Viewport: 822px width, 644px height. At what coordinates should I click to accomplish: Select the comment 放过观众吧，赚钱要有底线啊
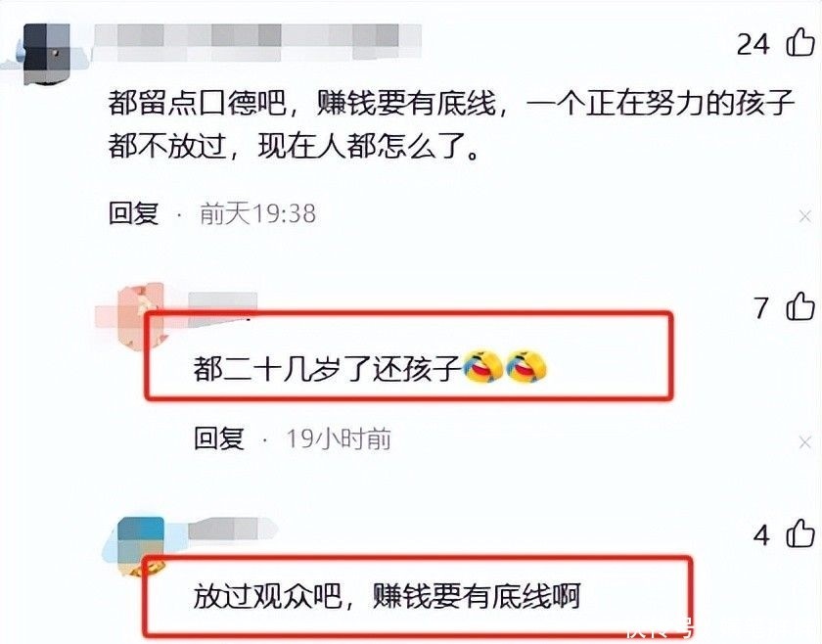click(387, 596)
